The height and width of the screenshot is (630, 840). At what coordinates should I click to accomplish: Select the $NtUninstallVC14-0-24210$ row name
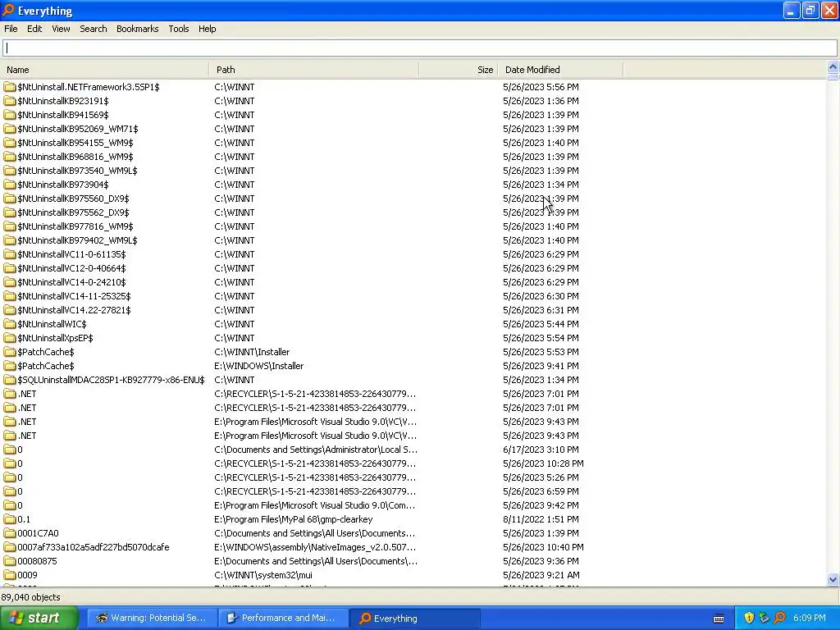click(x=71, y=282)
